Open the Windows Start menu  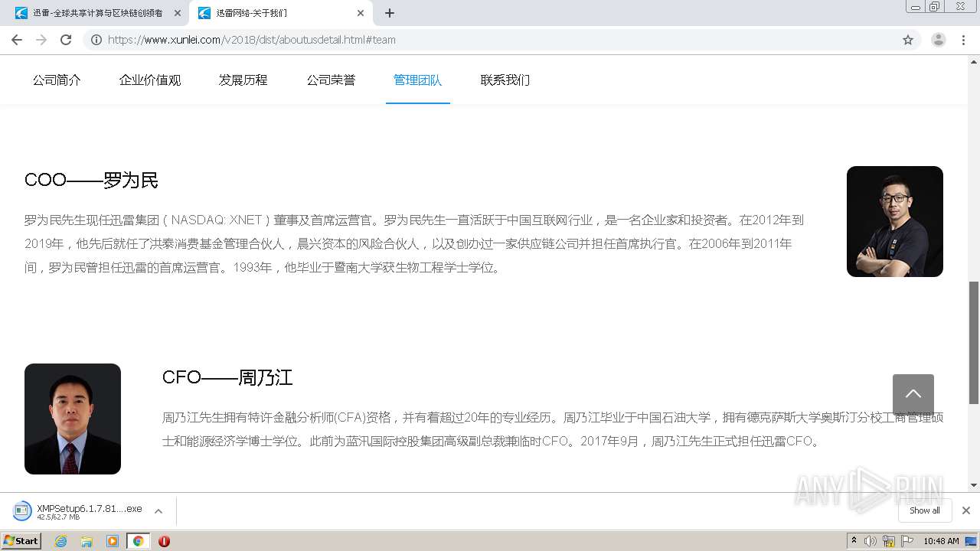[21, 540]
